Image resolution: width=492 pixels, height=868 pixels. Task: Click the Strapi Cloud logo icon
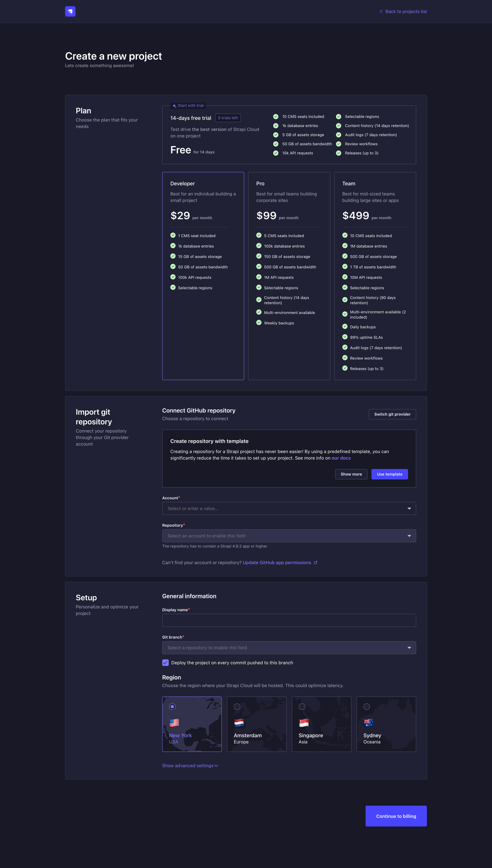click(70, 12)
